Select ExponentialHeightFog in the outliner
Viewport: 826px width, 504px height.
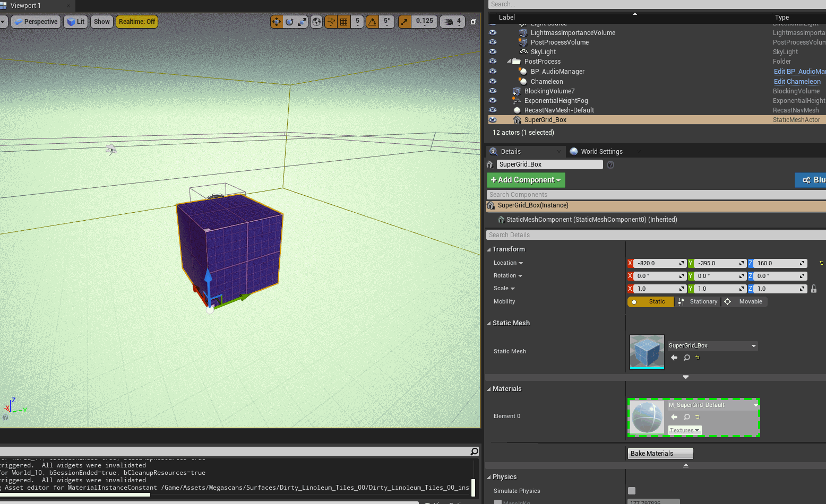click(x=556, y=101)
